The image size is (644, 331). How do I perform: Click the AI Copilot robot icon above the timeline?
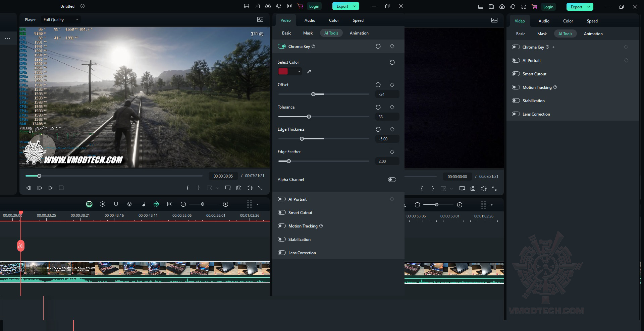pyautogui.click(x=89, y=204)
